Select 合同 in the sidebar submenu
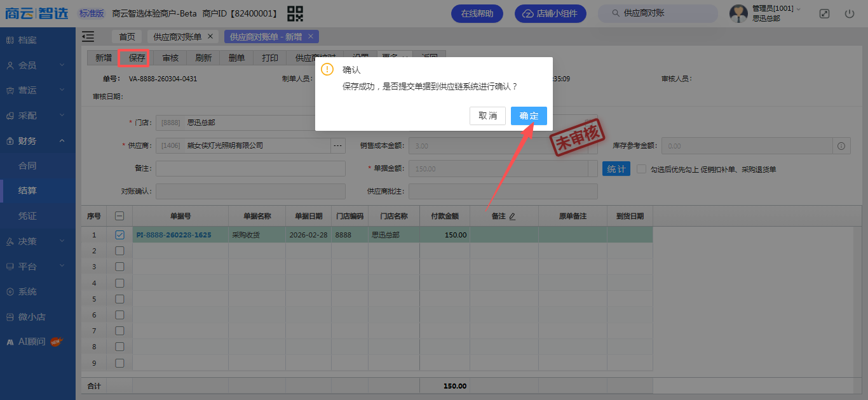The width and height of the screenshot is (868, 400). 27,166
